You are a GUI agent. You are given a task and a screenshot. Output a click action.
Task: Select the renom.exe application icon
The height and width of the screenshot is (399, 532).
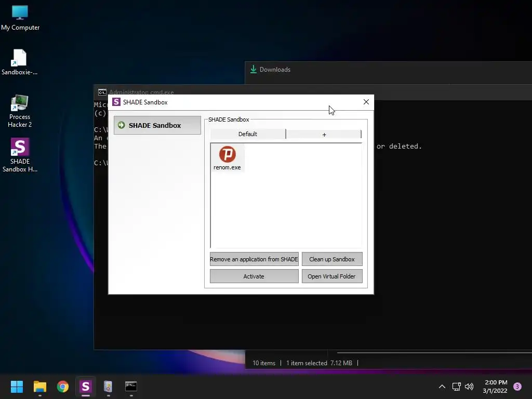pyautogui.click(x=227, y=158)
